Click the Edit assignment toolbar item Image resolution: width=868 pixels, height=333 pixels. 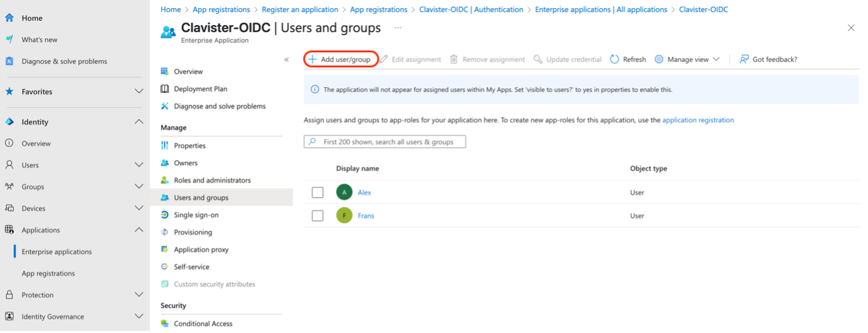tap(410, 60)
